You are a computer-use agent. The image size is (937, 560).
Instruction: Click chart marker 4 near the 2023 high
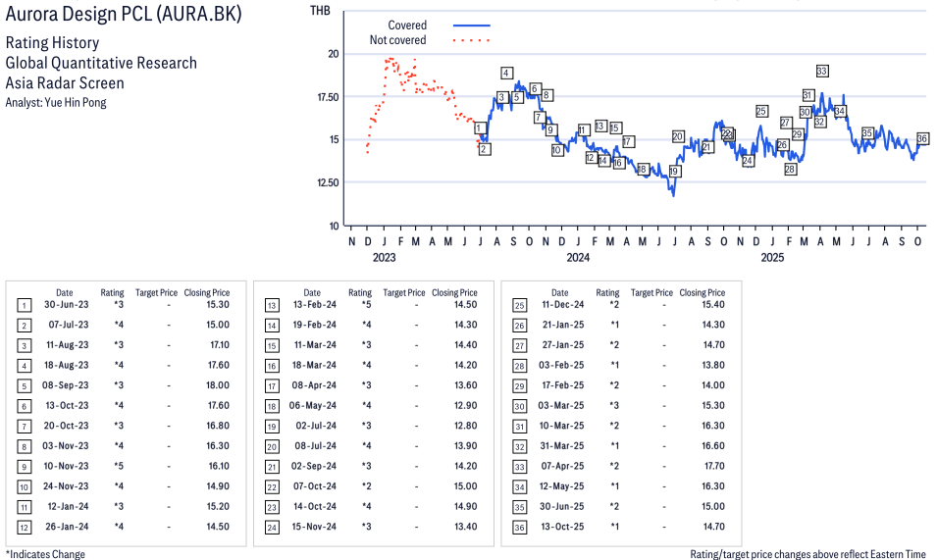coord(506,73)
